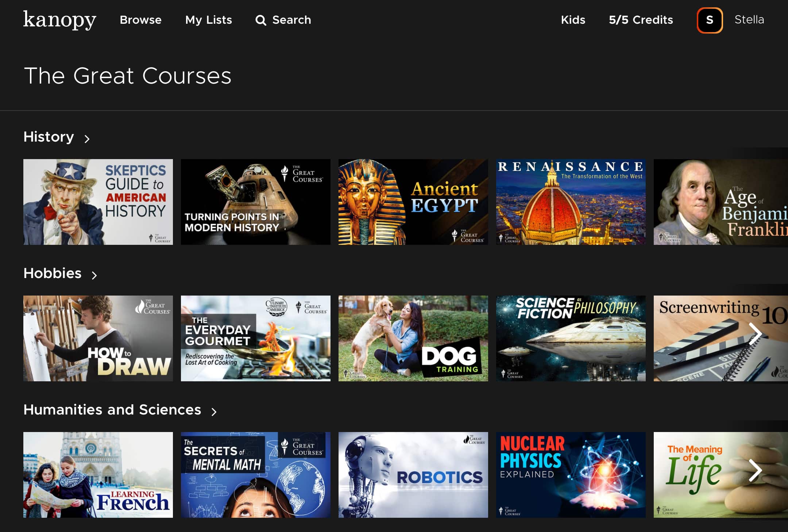Open The Secrets of Mental Math

point(256,475)
